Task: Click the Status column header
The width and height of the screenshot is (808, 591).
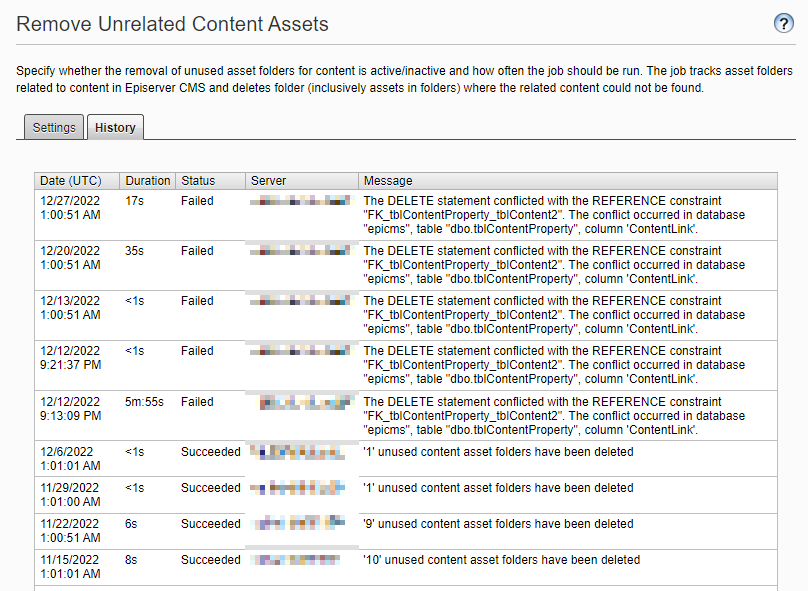Action: [x=198, y=181]
